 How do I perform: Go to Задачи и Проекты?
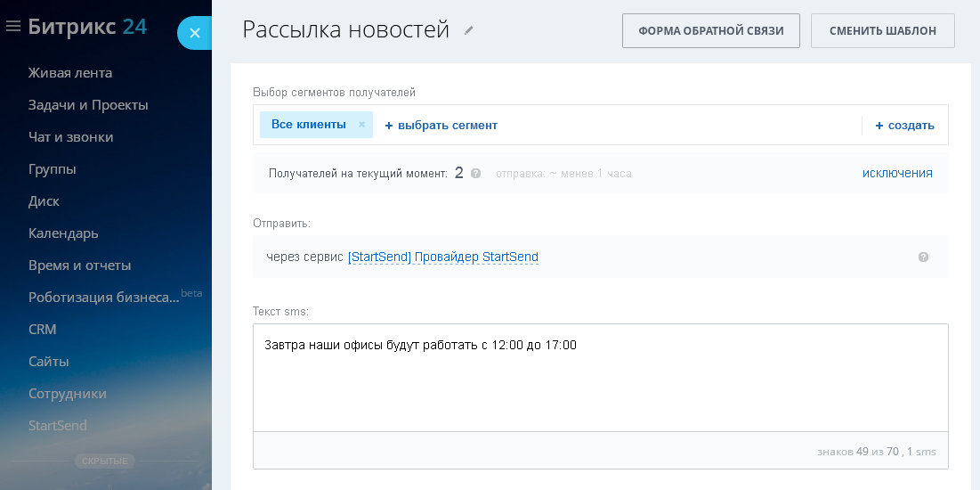click(88, 105)
